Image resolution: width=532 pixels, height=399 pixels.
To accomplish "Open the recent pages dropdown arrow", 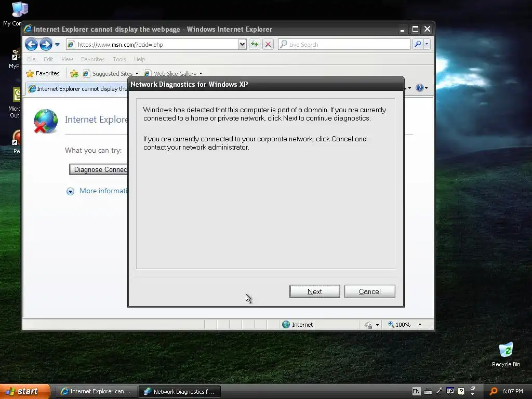I will (x=57, y=45).
